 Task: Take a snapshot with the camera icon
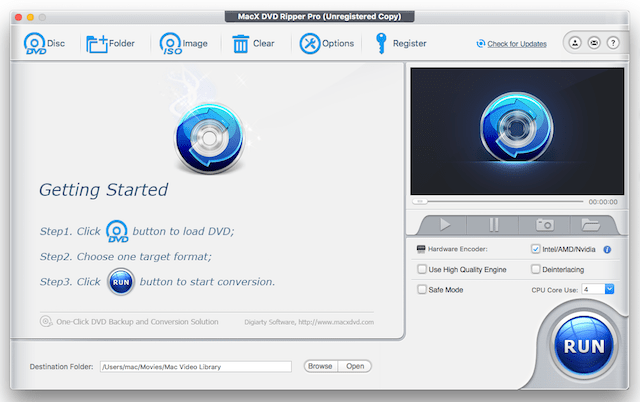pyautogui.click(x=544, y=224)
